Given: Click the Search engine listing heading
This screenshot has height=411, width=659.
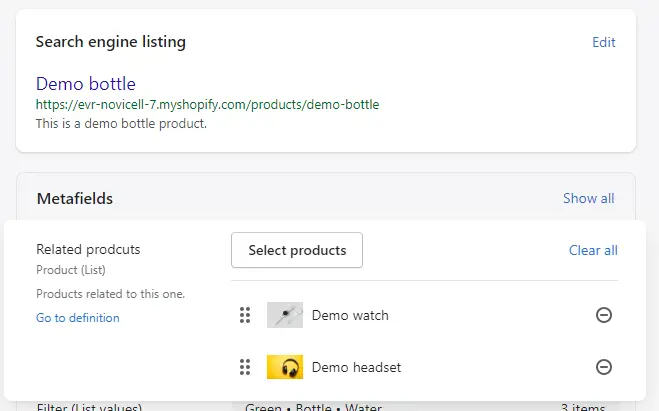Looking at the screenshot, I should 111,42.
